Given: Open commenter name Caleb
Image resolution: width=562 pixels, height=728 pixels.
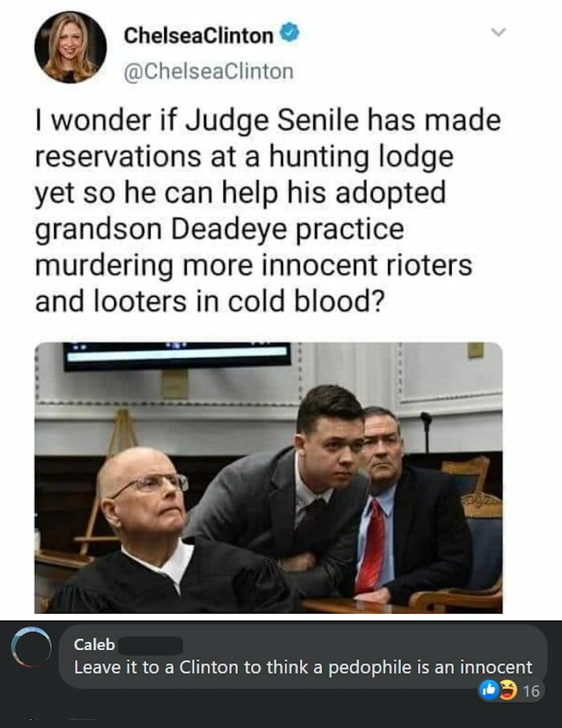Looking at the screenshot, I should tap(94, 645).
